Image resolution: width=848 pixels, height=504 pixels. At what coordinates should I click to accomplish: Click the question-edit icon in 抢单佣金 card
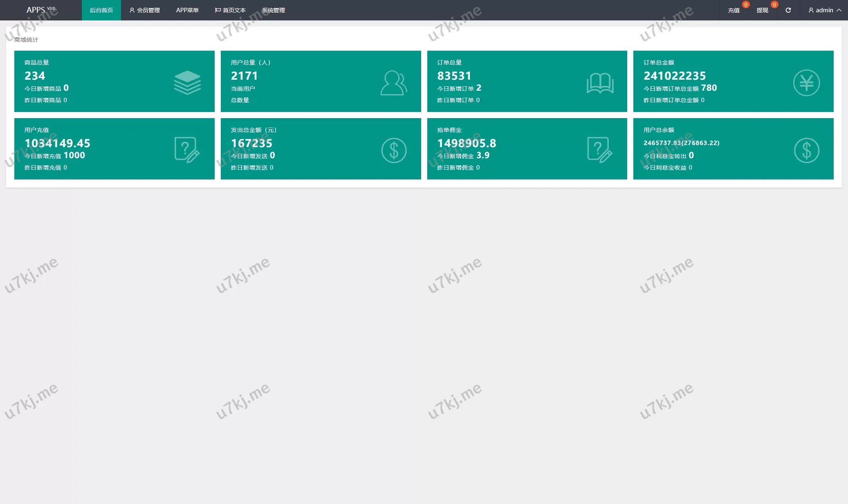click(x=599, y=150)
